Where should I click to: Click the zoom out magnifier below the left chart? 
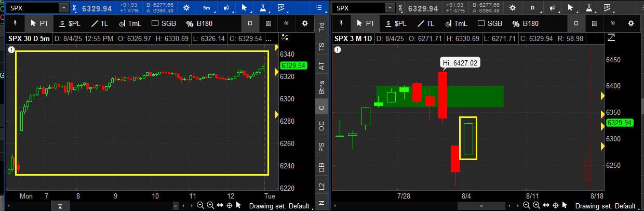[x=200, y=206]
